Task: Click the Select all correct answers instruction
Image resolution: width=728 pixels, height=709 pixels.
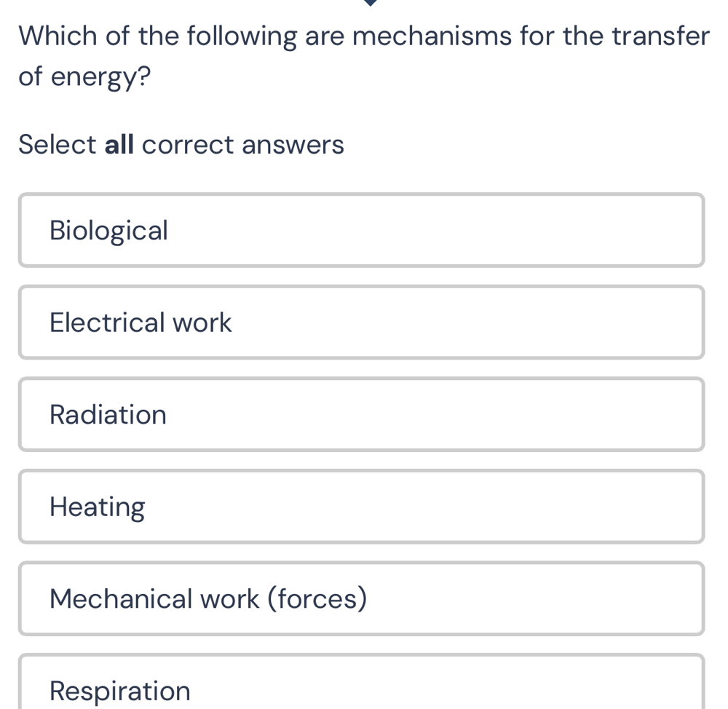Action: tap(181, 145)
